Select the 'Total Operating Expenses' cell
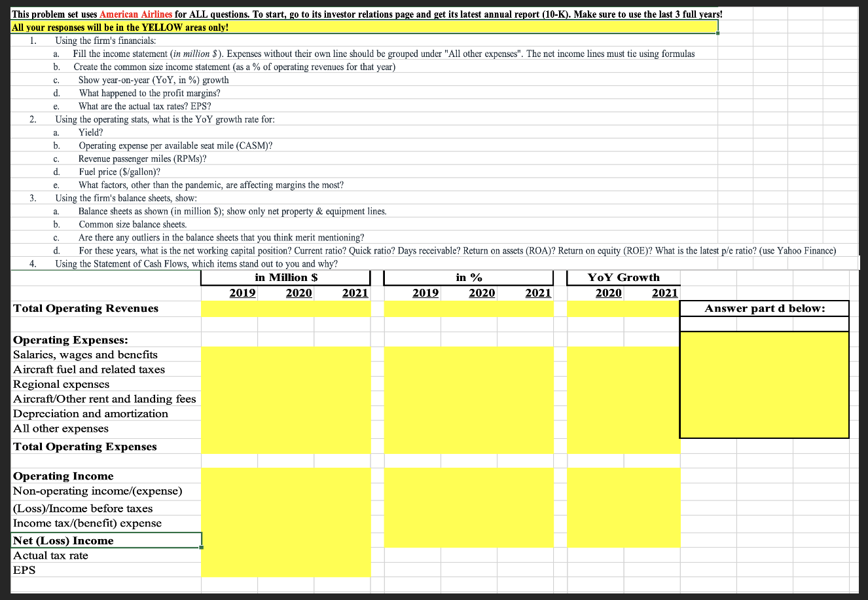This screenshot has width=868, height=600. [x=84, y=446]
